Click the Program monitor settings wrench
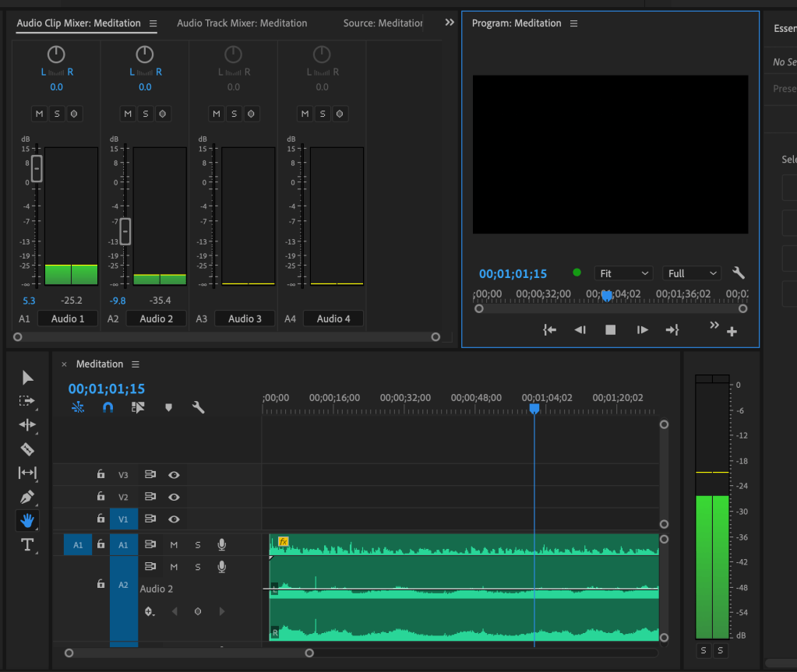Screen dimensions: 797x672 coord(739,273)
